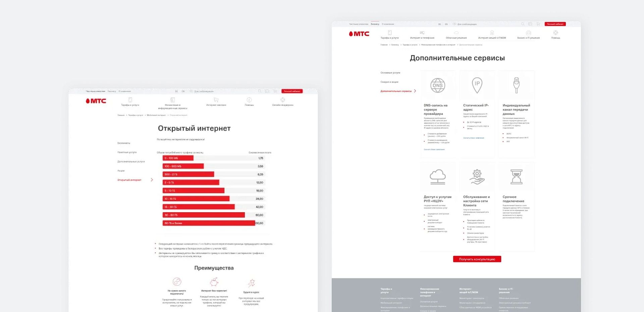Click the cloud icon for РУП «НЦЭУ» access

click(x=437, y=177)
